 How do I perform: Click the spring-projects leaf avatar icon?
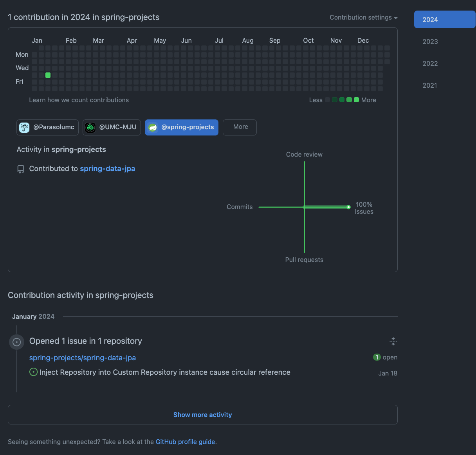click(153, 128)
